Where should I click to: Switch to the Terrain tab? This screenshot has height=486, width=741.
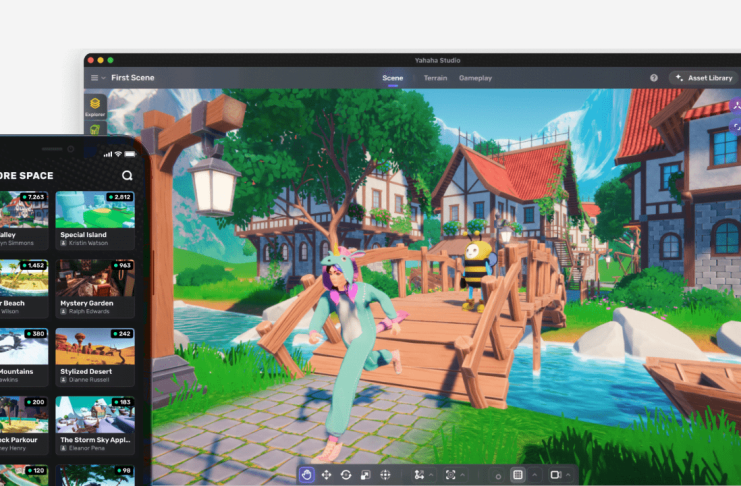435,78
